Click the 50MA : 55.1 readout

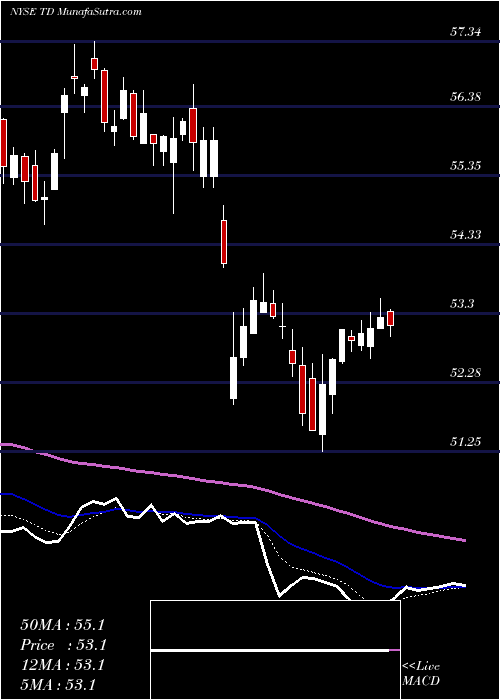click(x=62, y=625)
